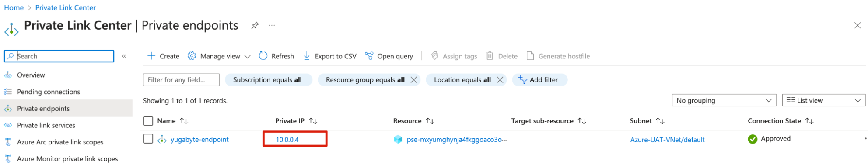
Task: Click the green Approved check icon
Action: [752, 139]
